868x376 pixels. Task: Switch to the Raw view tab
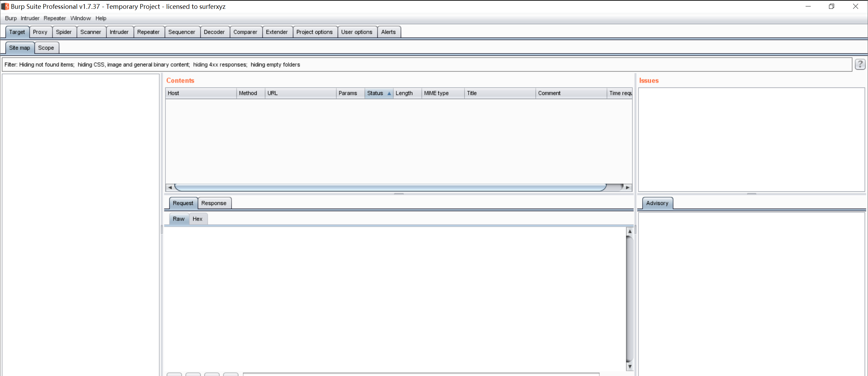click(179, 219)
